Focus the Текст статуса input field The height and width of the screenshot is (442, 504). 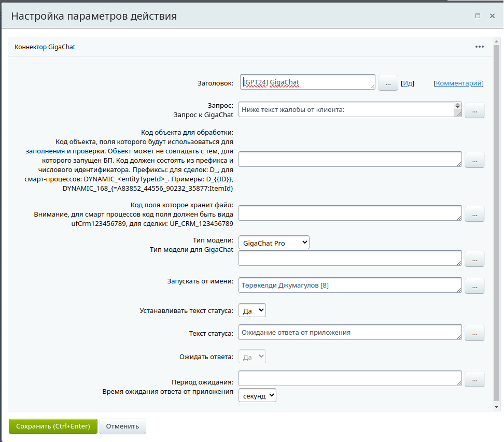[350, 333]
